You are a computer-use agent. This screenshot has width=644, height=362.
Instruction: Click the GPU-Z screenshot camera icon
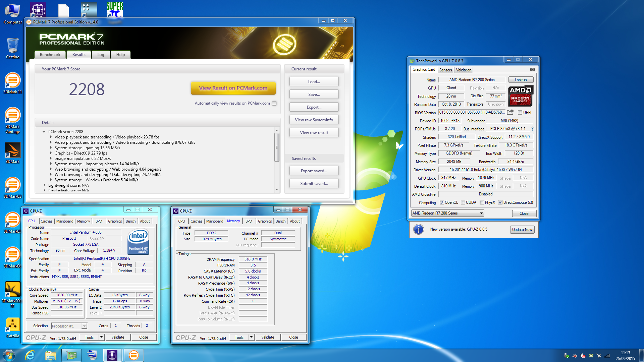click(x=532, y=69)
